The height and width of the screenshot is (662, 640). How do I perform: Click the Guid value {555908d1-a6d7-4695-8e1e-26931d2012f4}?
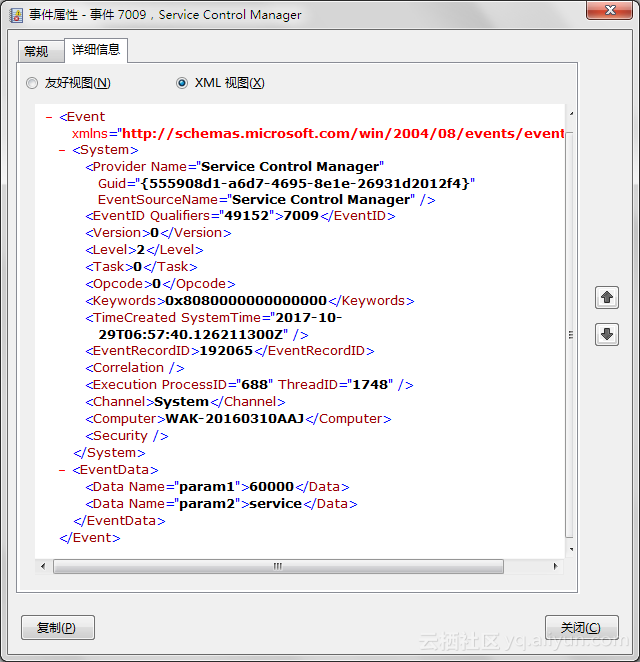click(305, 184)
